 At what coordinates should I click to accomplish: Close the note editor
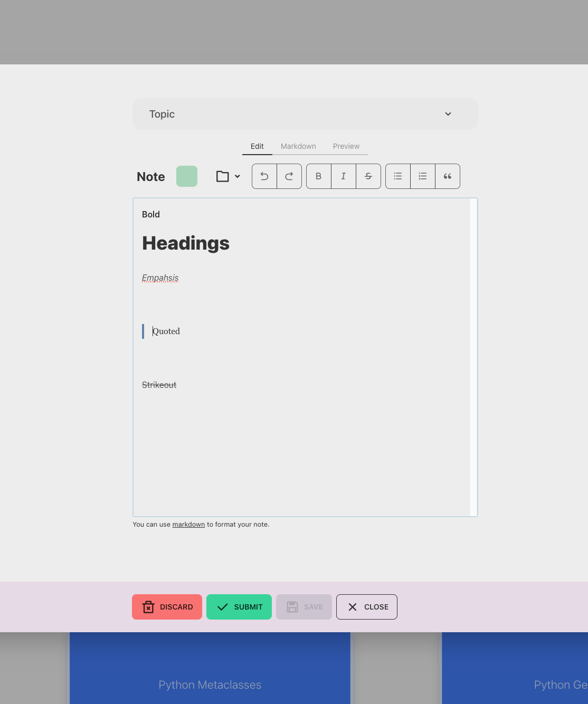pos(367,607)
